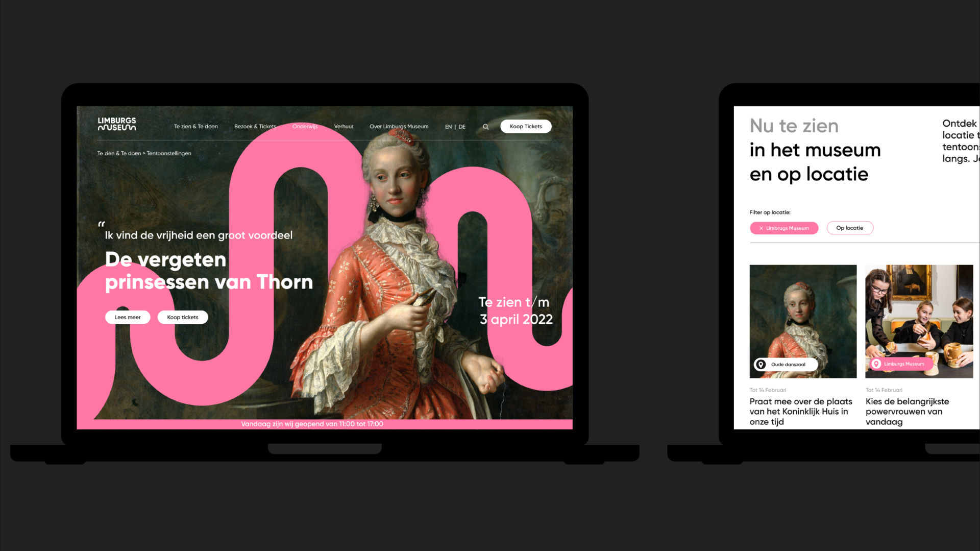Open the Te zien & Te doen menu
This screenshot has height=551, width=980.
coord(195,127)
